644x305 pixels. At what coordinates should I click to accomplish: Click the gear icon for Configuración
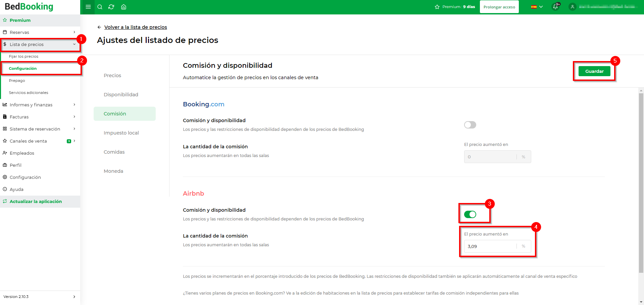coord(5,177)
